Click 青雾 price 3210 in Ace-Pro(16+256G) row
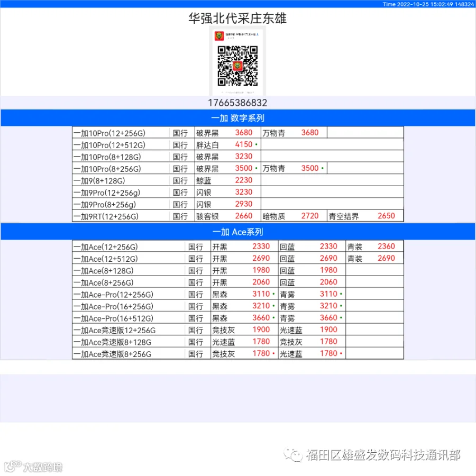The height and width of the screenshot is (476, 476). [328, 306]
